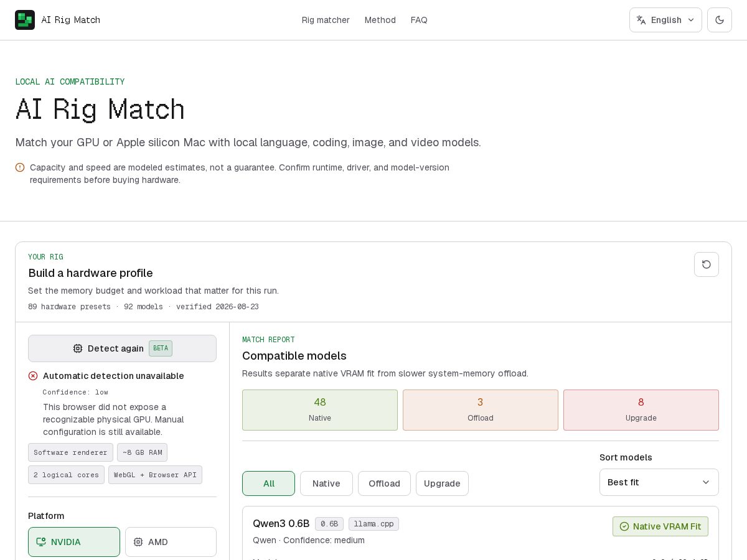Click the WebGL + Browser API chip
Viewport: 747px width, 560px height.
pyautogui.click(x=155, y=475)
